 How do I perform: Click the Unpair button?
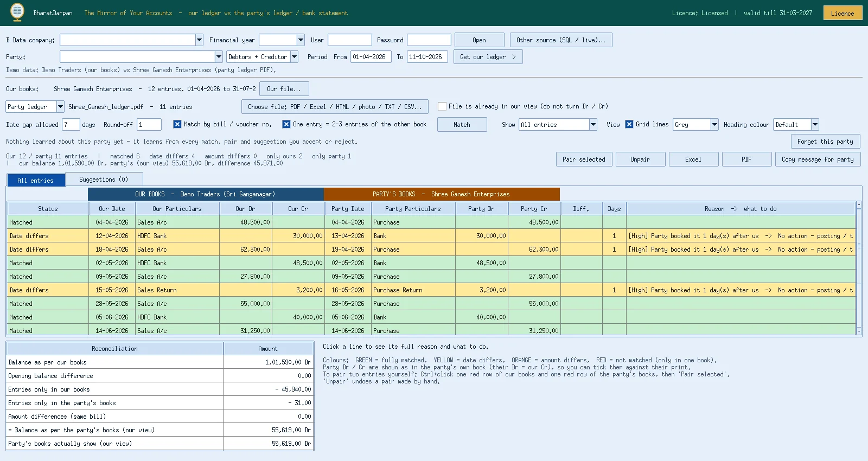[640, 159]
